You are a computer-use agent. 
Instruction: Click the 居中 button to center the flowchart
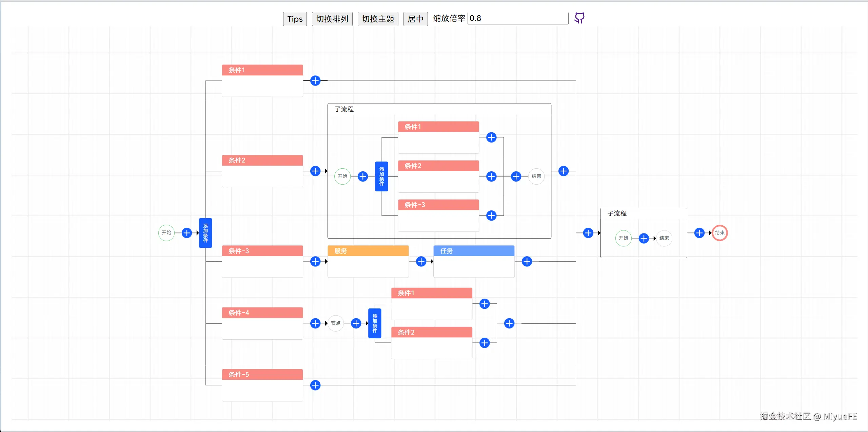point(415,19)
